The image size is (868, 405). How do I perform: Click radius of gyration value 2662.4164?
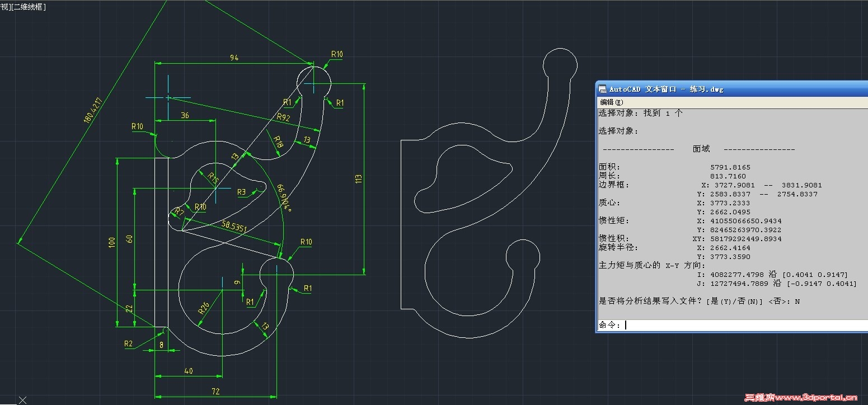[x=730, y=248]
